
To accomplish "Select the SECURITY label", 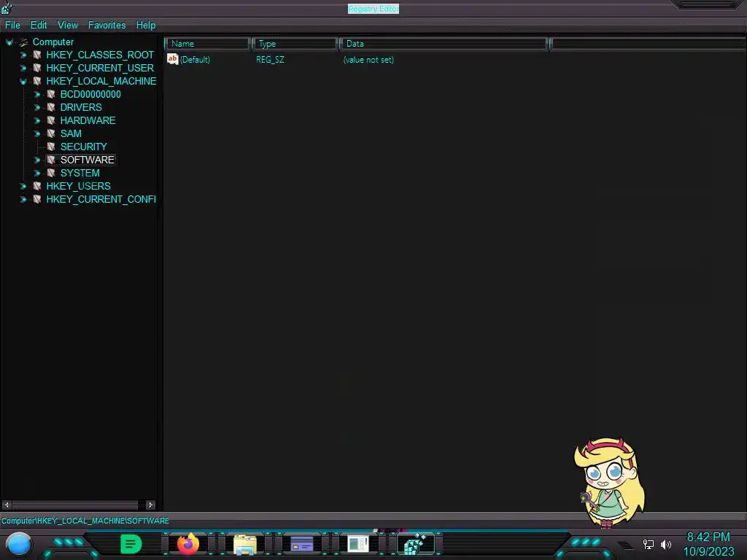I will (x=83, y=147).
